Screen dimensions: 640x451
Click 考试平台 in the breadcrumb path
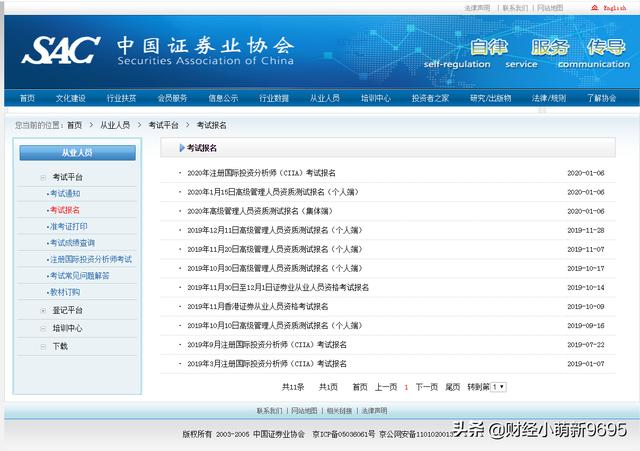click(x=163, y=125)
